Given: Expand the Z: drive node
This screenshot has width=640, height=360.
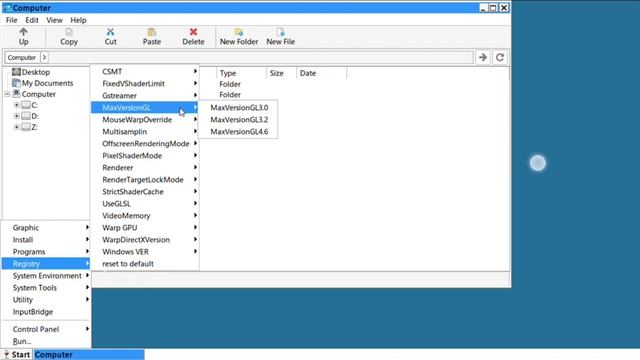Looking at the screenshot, I should tap(17, 127).
